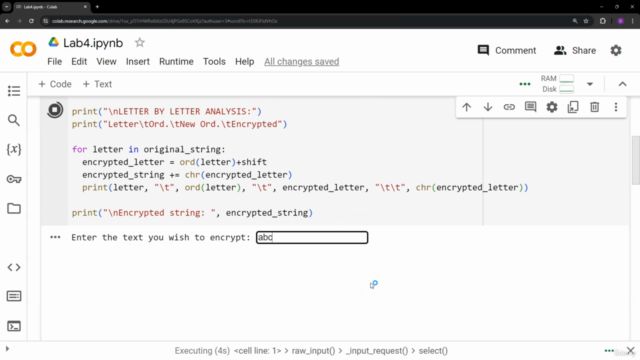Viewport: 640px width, 360px height.
Task: Expand the bottom-left panel arrow
Action: click(7, 349)
